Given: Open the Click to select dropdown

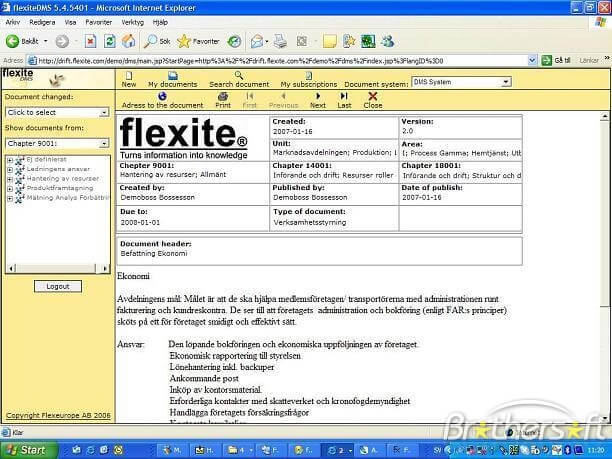Looking at the screenshot, I should [104, 113].
